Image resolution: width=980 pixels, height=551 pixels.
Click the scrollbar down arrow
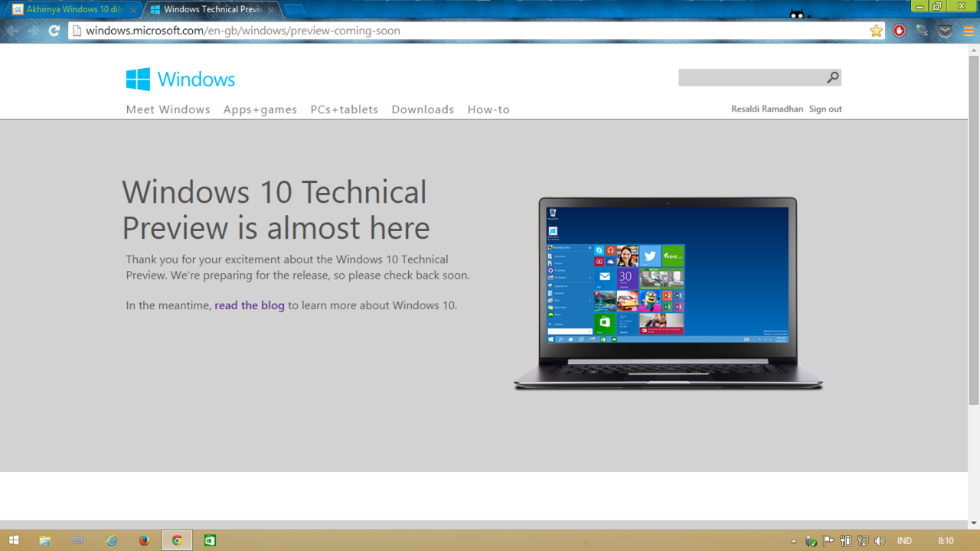(x=974, y=523)
